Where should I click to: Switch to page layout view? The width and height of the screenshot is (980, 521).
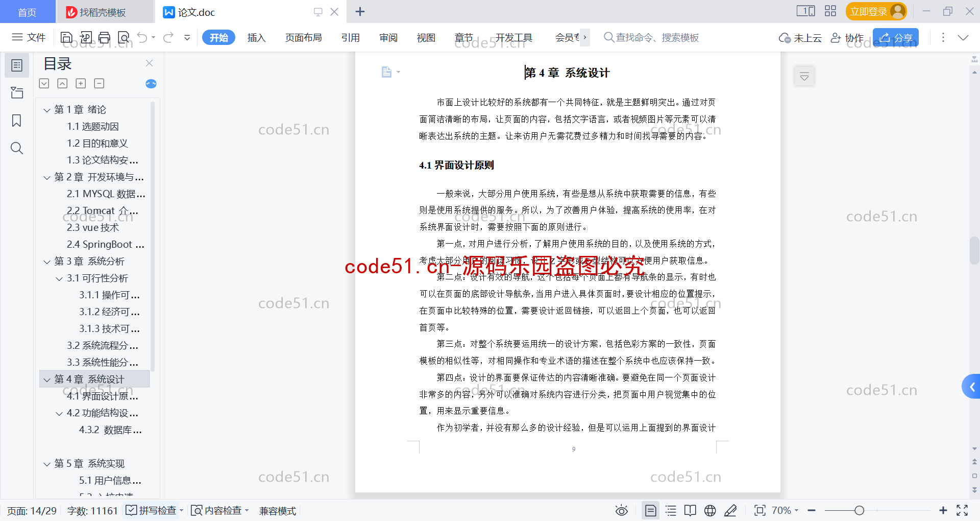pyautogui.click(x=650, y=510)
